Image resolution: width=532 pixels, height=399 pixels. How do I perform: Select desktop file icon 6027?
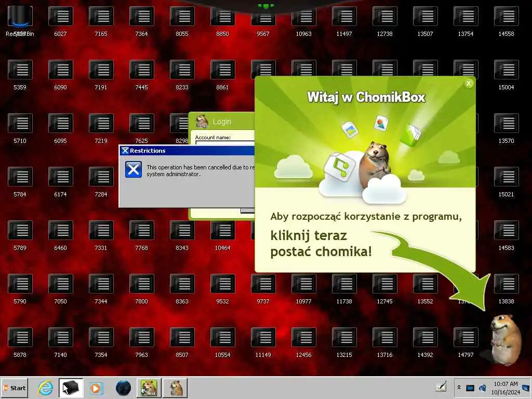click(60, 21)
